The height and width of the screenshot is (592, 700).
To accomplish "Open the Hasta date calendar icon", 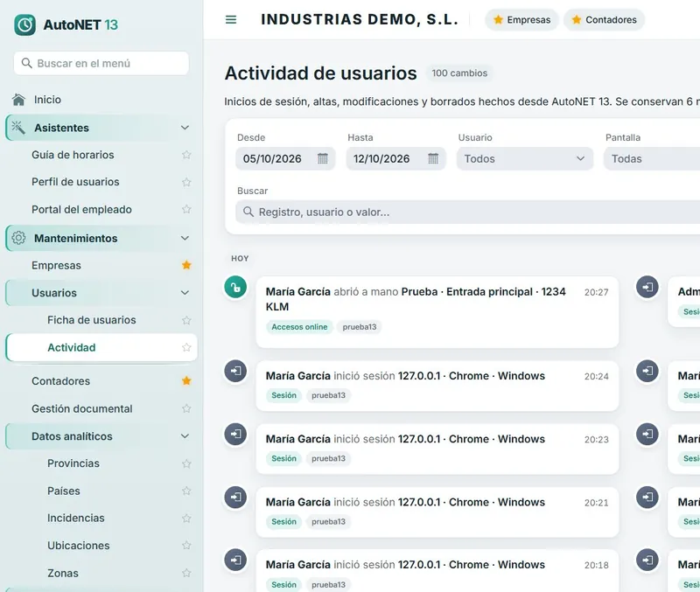I will tap(433, 158).
